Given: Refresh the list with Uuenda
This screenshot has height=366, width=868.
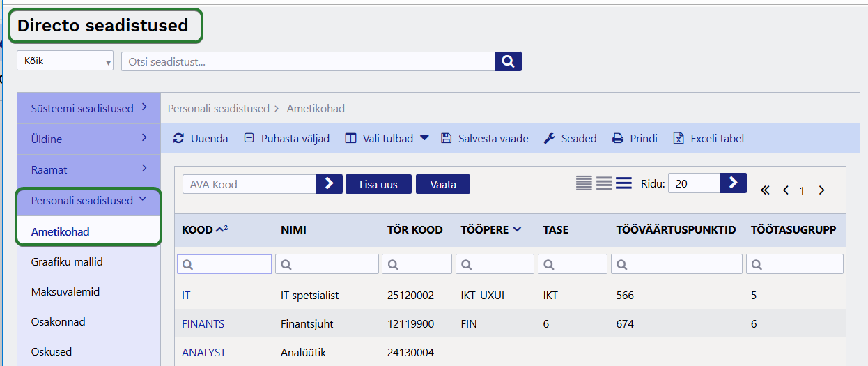Looking at the screenshot, I should point(201,139).
